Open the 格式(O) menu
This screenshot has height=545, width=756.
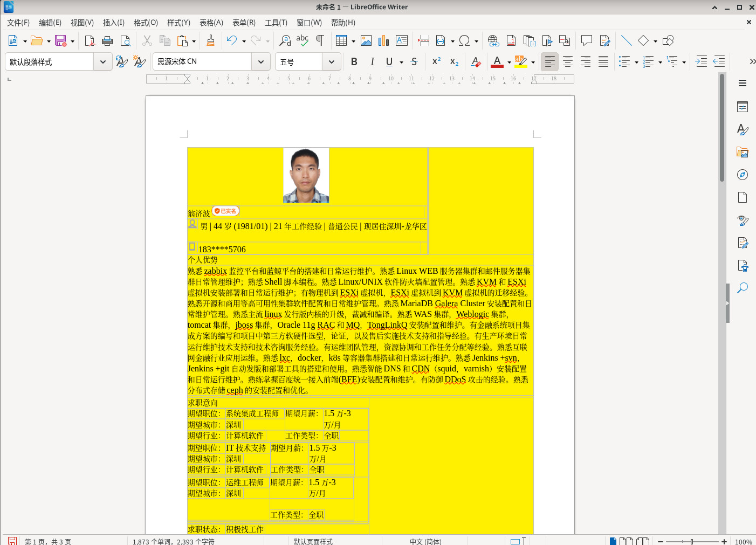[146, 23]
